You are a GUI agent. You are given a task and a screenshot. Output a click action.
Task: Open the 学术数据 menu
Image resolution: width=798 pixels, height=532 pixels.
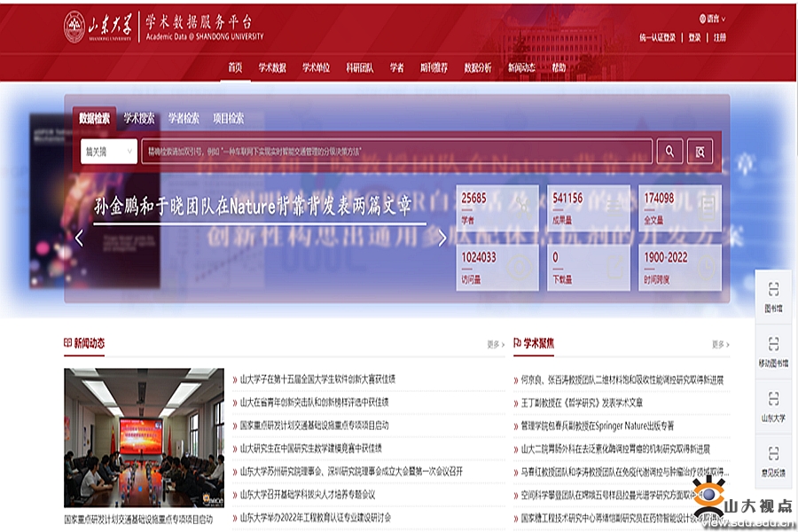272,67
